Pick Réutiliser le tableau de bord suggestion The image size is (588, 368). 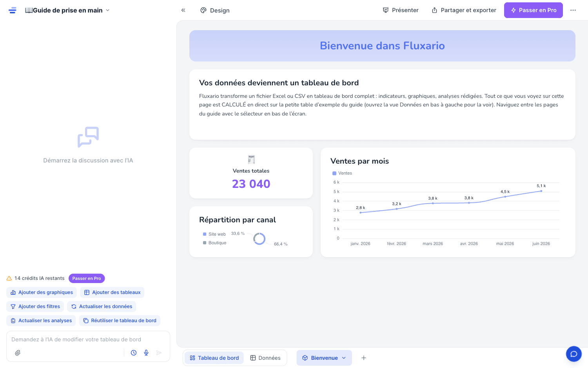pos(120,321)
